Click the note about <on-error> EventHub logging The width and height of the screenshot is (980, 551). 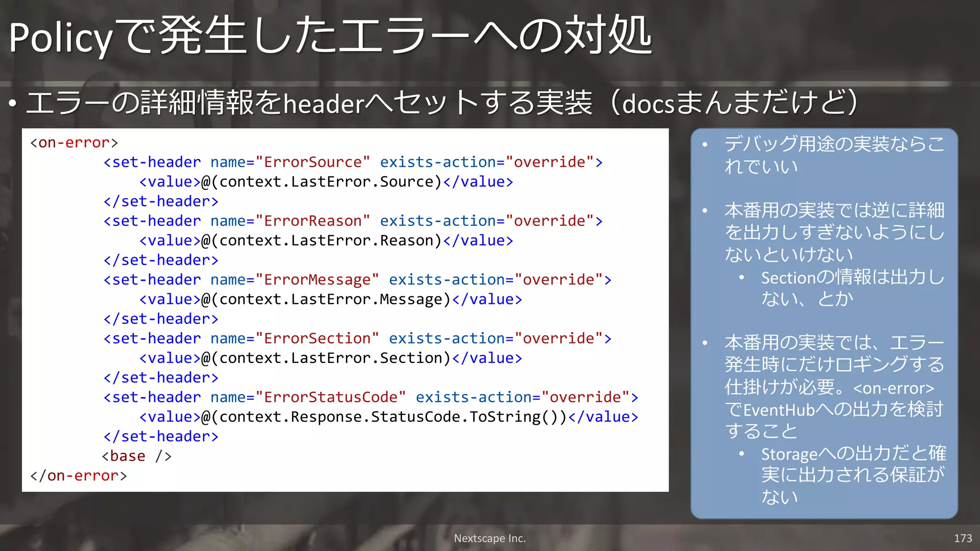pyautogui.click(x=834, y=387)
